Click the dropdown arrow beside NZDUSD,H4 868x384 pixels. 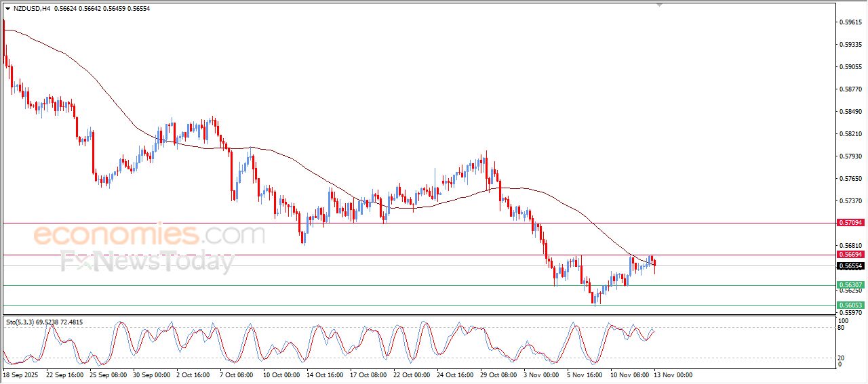click(x=7, y=9)
